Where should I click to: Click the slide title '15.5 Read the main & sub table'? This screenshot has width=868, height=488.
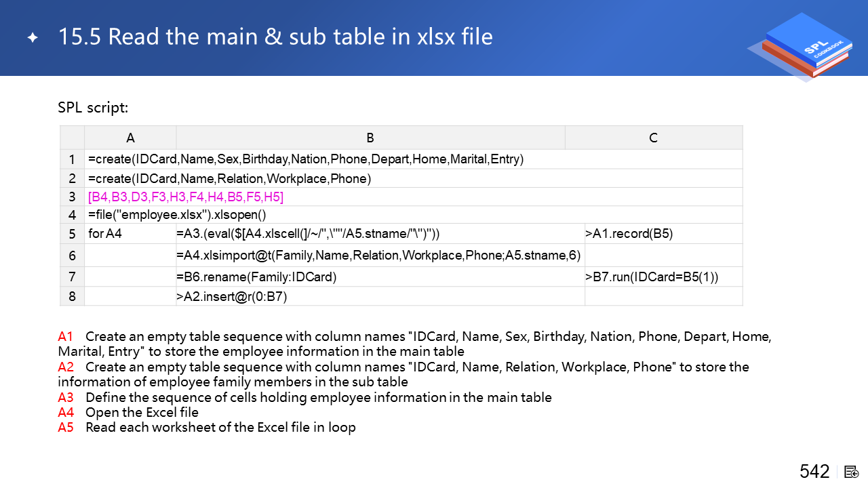point(275,37)
